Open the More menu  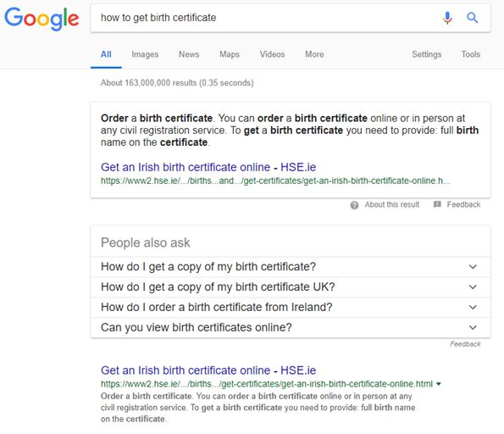pos(314,54)
